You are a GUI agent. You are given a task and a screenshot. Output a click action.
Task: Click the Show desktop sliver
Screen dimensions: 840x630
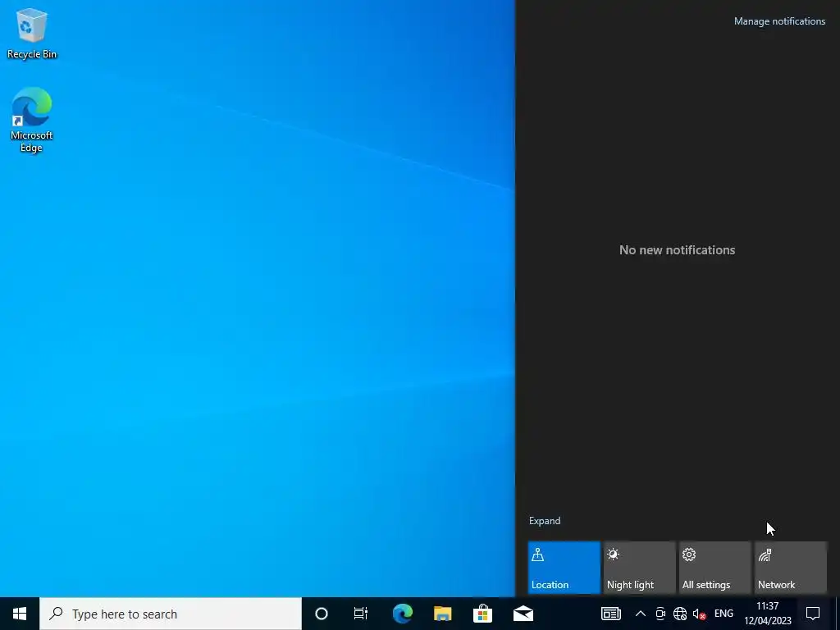tap(836, 614)
